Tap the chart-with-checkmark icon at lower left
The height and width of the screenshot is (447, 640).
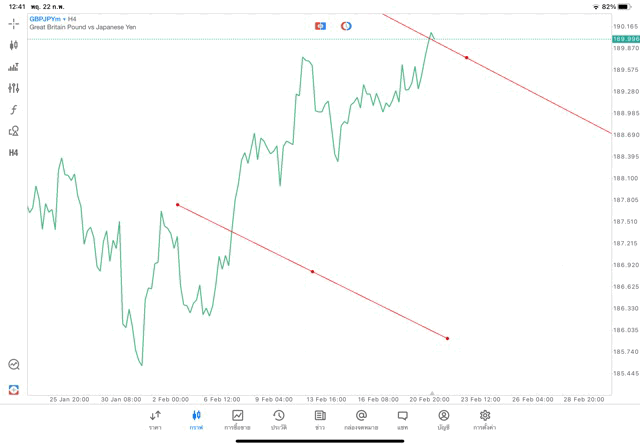pyautogui.click(x=14, y=365)
